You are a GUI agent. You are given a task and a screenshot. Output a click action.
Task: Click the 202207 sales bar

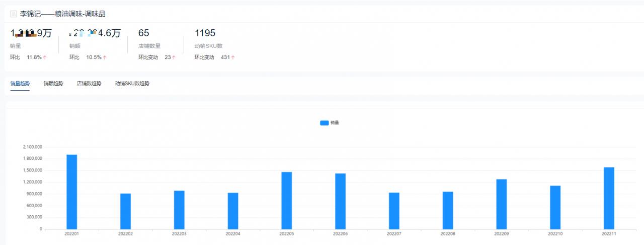(x=394, y=211)
